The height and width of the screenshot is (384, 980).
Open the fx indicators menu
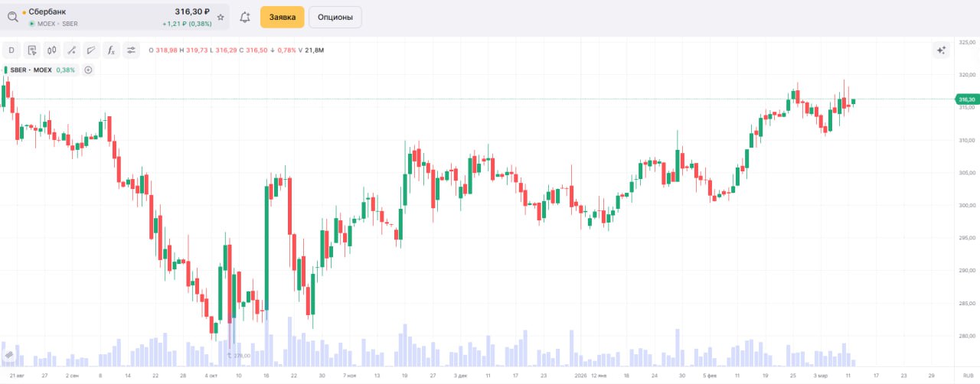click(111, 50)
